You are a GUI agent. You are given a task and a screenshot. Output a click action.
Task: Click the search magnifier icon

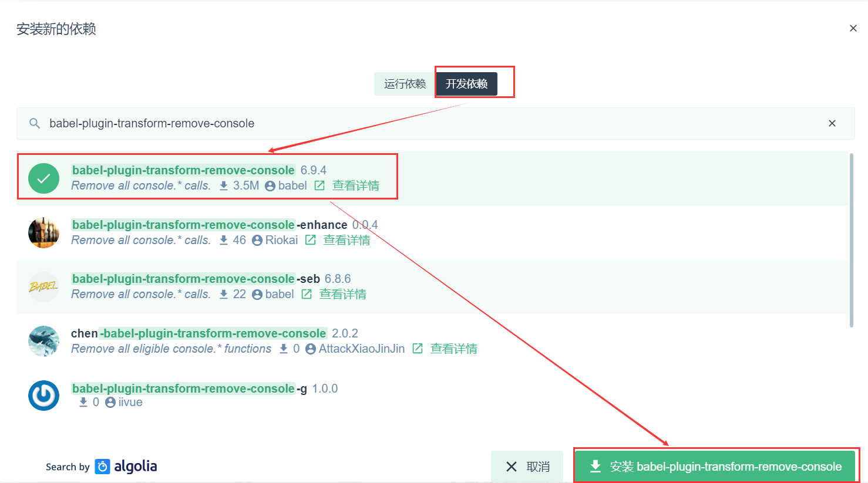pyautogui.click(x=35, y=123)
